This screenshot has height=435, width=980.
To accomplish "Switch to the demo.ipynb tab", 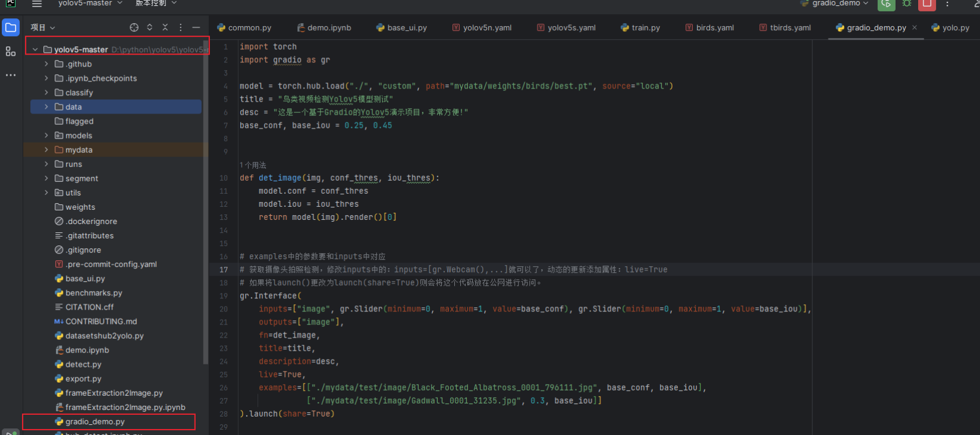I will tap(324, 27).
